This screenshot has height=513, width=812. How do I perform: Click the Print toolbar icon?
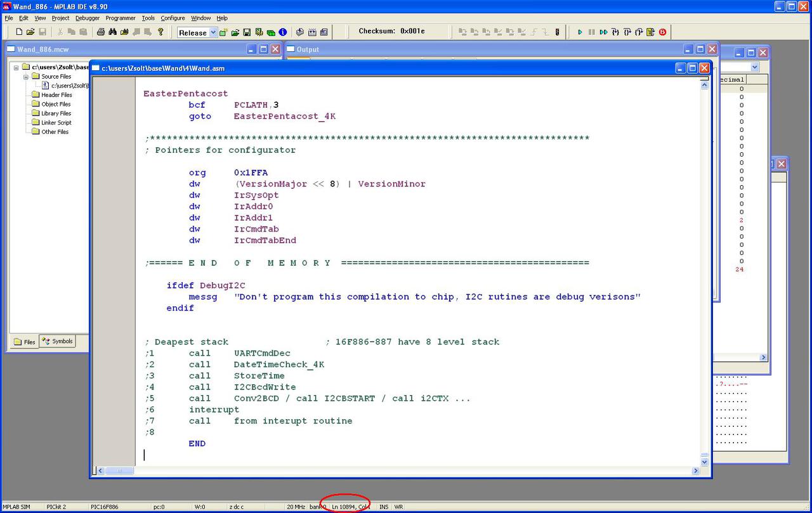tap(100, 32)
